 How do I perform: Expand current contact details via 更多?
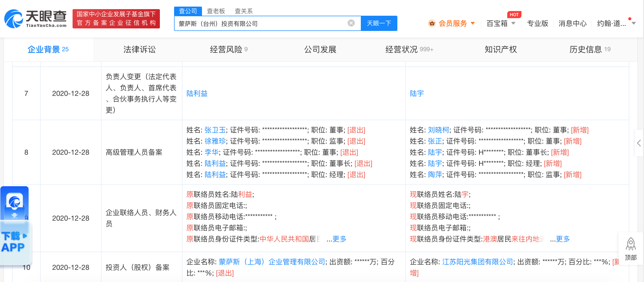point(563,239)
